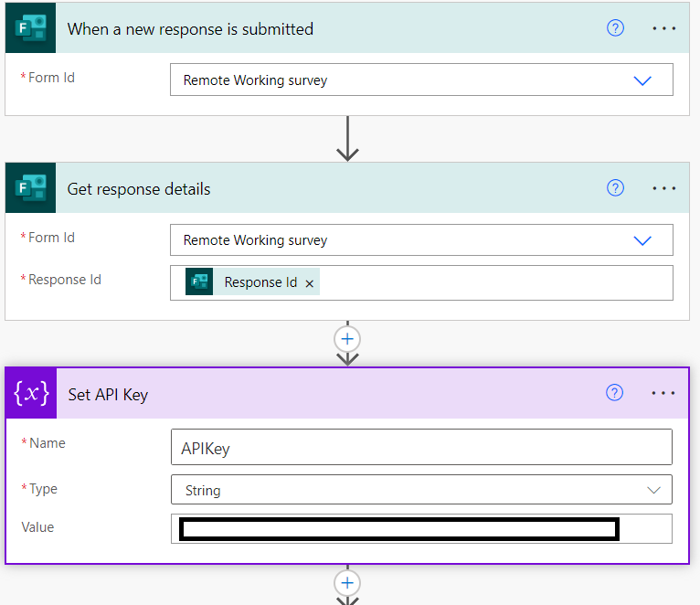This screenshot has height=605, width=700.
Task: Click the Name field containing APIKey
Action: pyautogui.click(x=420, y=448)
